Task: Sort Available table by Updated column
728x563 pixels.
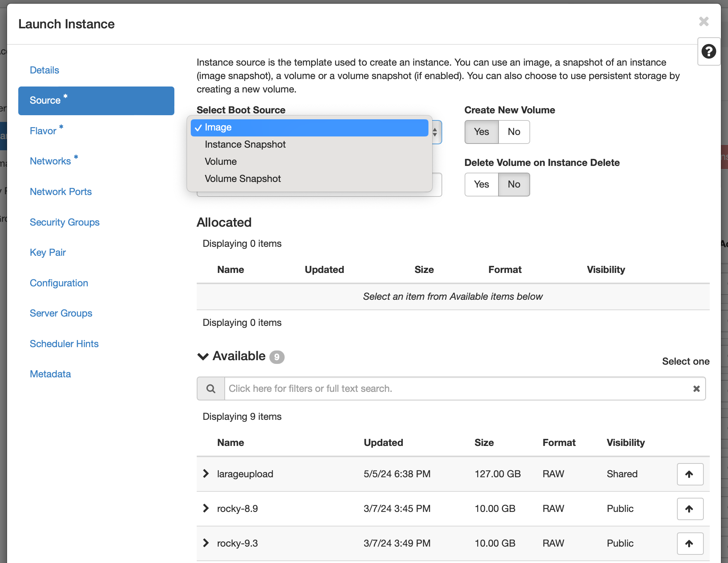Action: [383, 443]
